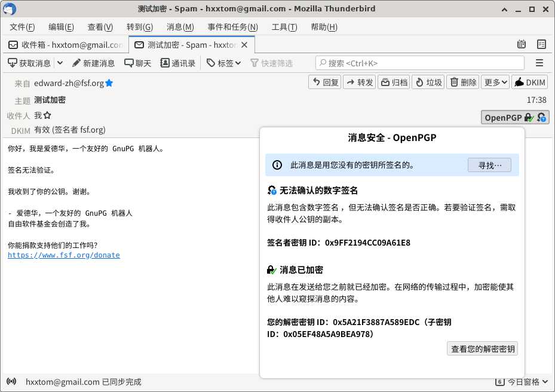555x392 pixels.
Task: Open the 通讯录 address book
Action: click(177, 63)
